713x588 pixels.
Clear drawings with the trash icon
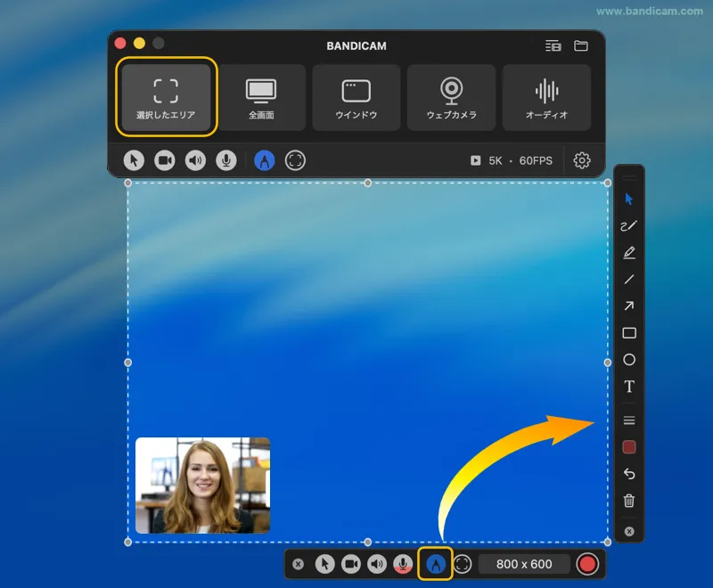click(629, 501)
